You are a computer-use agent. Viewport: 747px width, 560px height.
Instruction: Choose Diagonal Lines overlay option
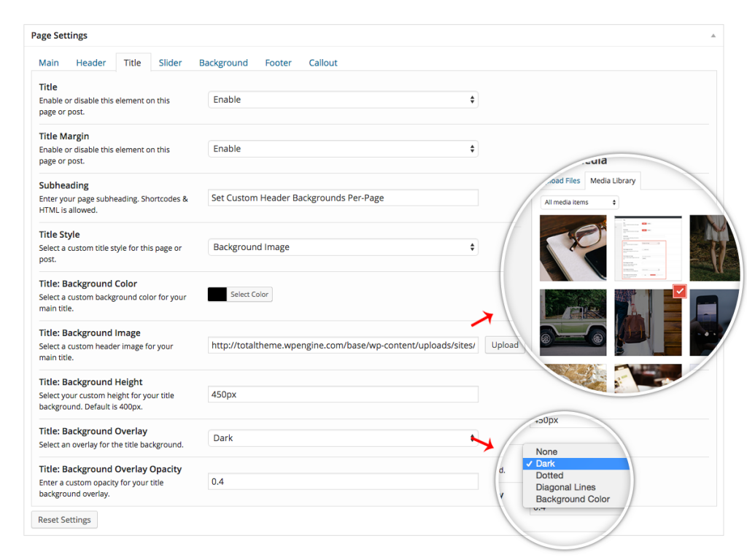[565, 487]
